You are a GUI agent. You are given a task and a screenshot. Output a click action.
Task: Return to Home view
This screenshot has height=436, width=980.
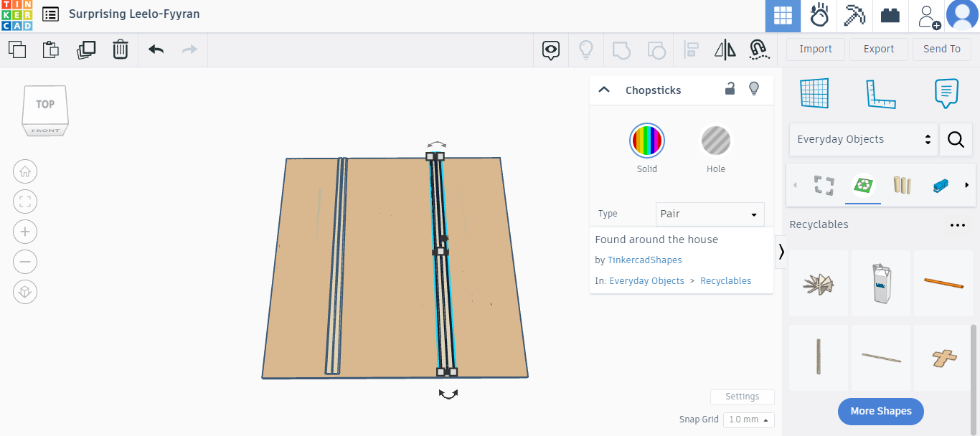click(x=25, y=171)
